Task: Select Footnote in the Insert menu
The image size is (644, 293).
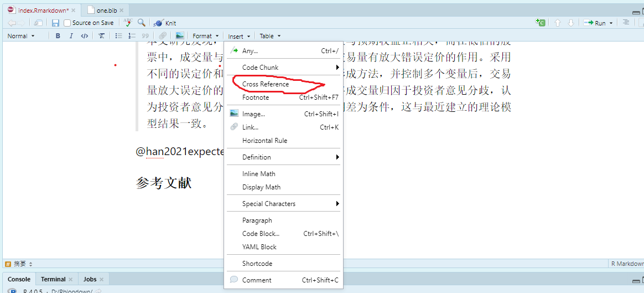Action: (256, 97)
